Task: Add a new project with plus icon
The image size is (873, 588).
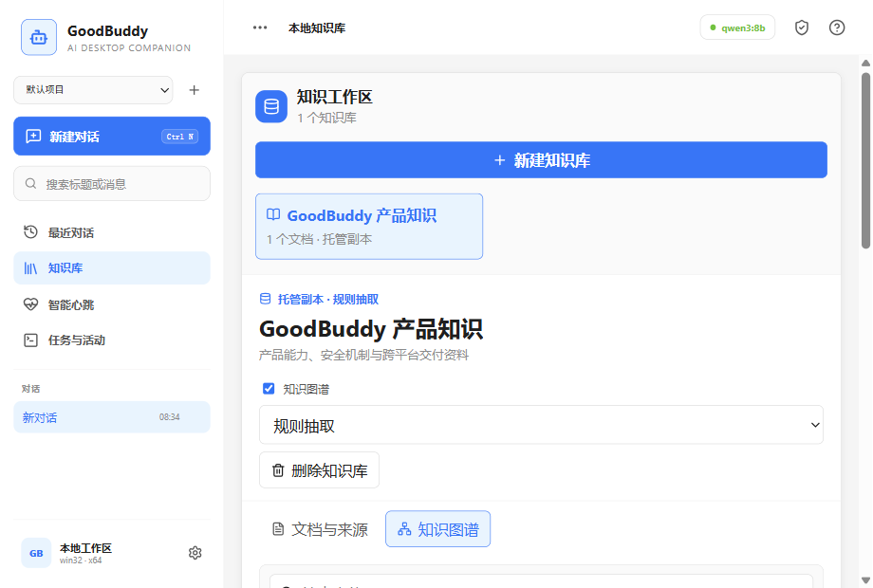Action: 194,90
